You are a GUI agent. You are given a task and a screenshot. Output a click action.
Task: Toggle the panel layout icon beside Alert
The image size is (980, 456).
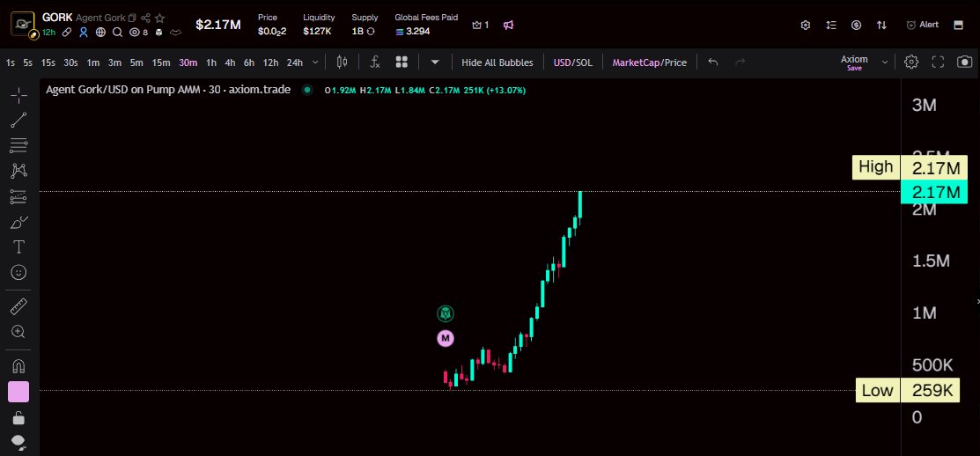pyautogui.click(x=958, y=25)
